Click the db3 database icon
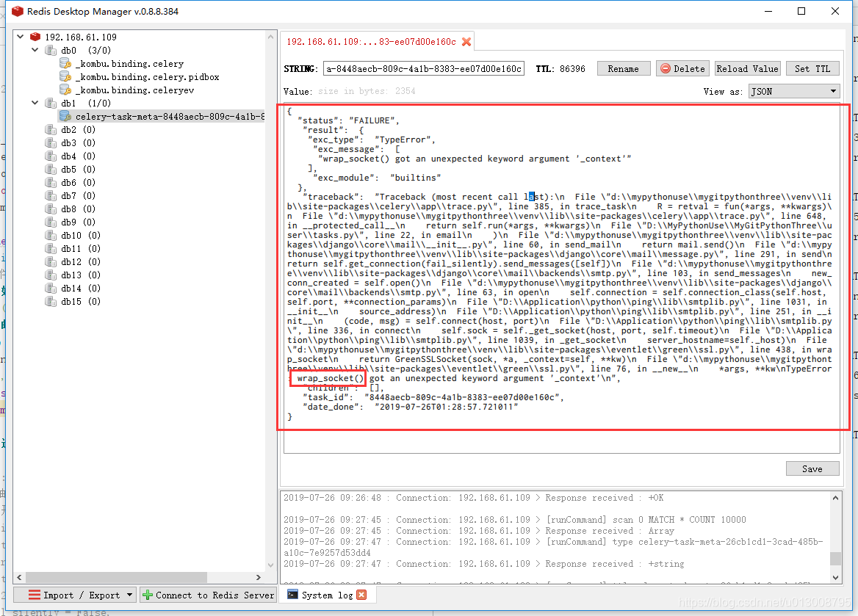This screenshot has width=858, height=616. point(51,142)
